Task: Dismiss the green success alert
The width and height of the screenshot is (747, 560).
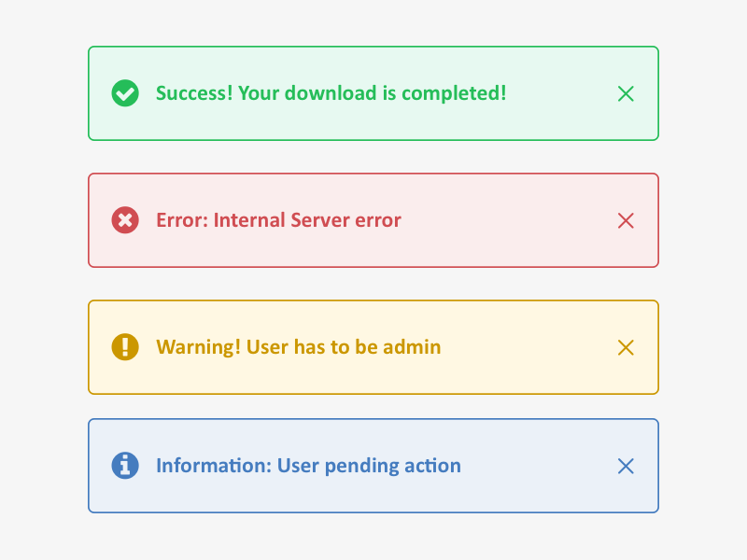Action: coord(626,93)
